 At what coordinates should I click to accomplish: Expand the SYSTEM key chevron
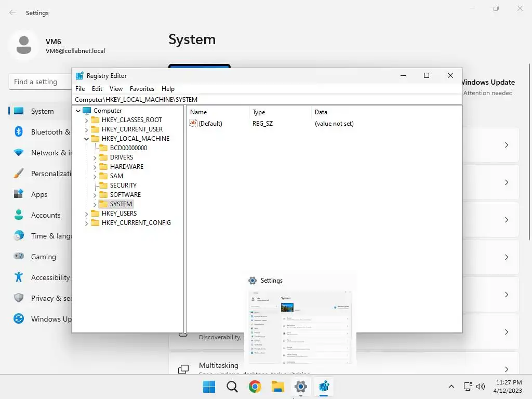tap(95, 204)
